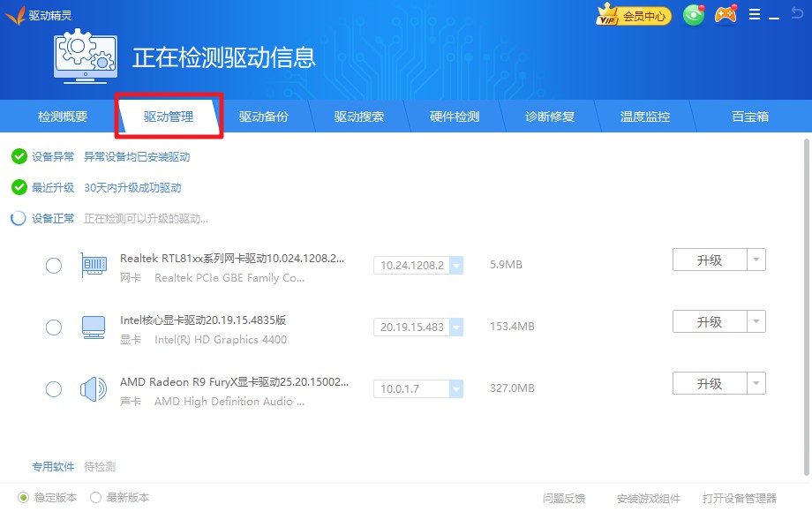Screen dimensions: 812x512
Task: Click the monitor with gears header icon
Action: point(86,56)
